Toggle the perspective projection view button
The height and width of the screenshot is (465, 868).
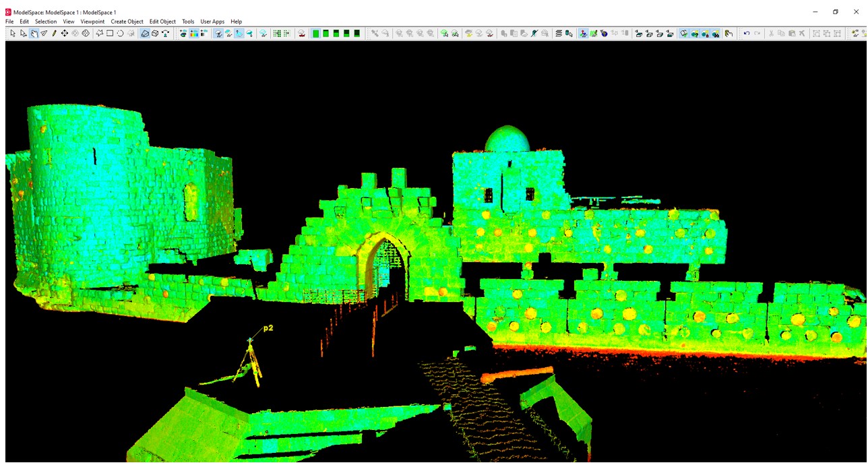coord(145,34)
